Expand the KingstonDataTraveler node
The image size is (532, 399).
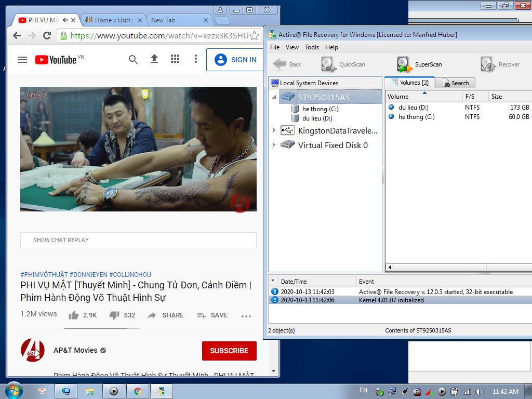(274, 130)
